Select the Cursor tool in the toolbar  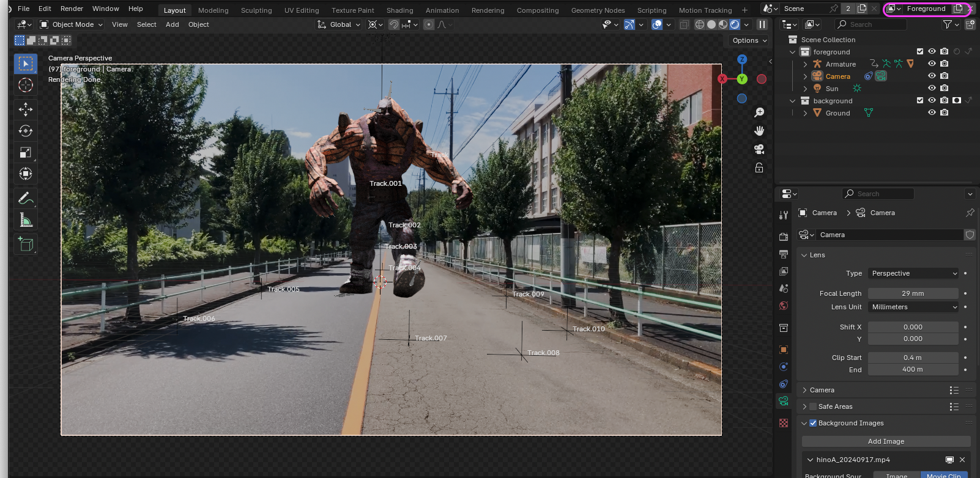coord(26,85)
